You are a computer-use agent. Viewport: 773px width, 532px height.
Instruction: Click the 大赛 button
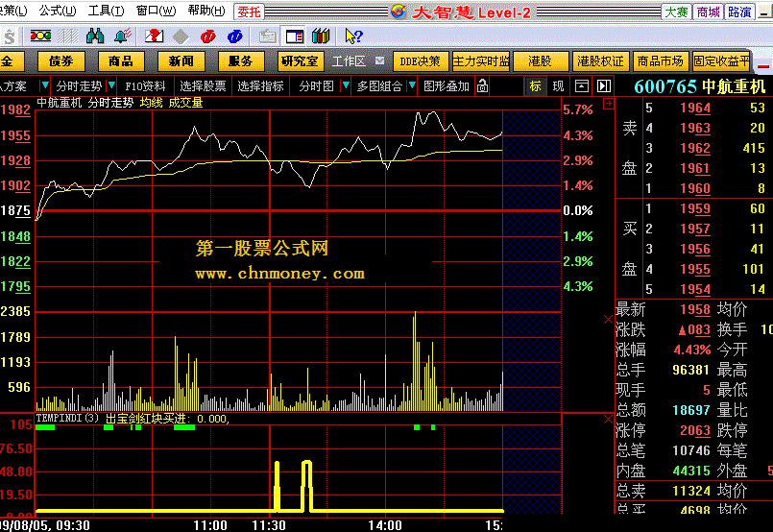(x=676, y=12)
